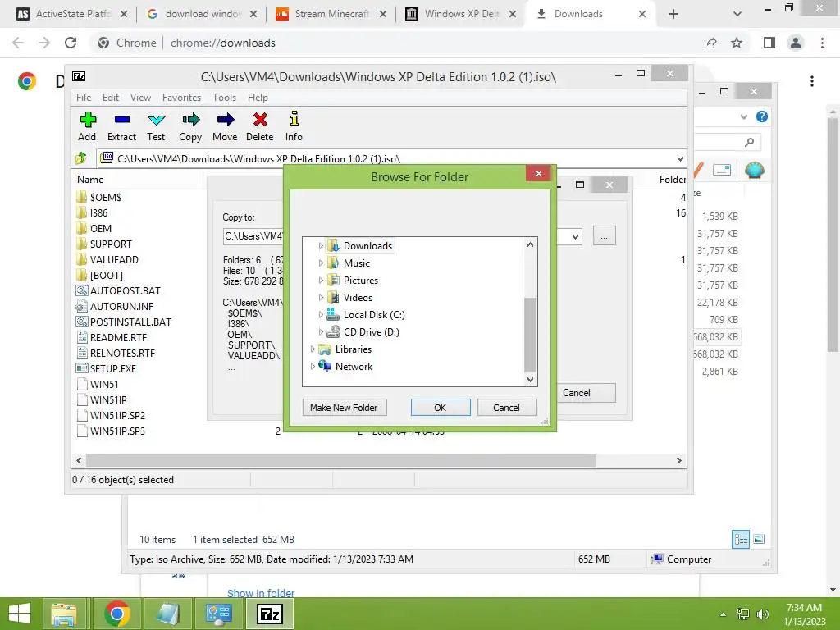Viewport: 840px width, 630px height.
Task: Open Chrome three-dot main menu
Action: pos(822,43)
